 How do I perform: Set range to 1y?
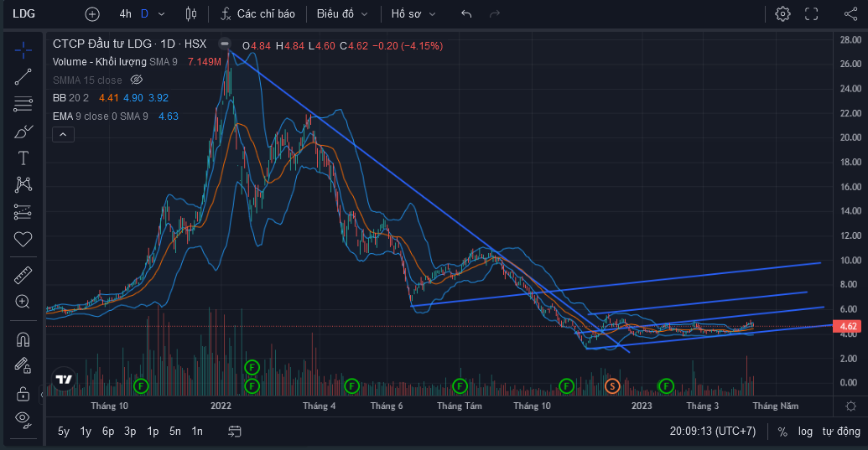[x=86, y=432]
